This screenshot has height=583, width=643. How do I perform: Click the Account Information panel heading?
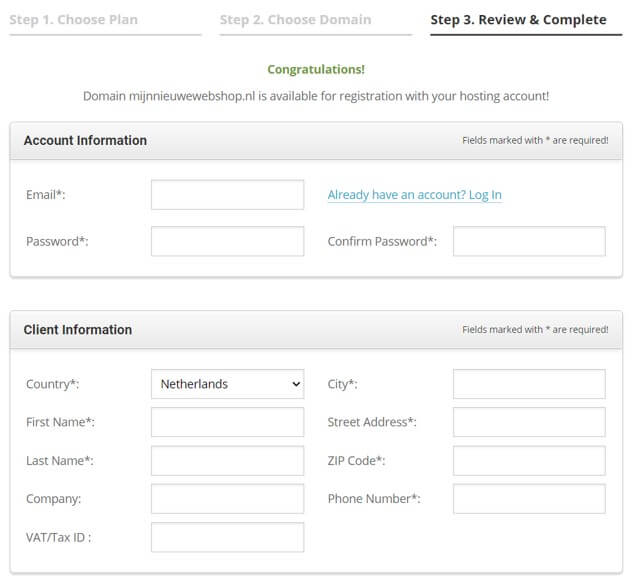[x=85, y=141]
